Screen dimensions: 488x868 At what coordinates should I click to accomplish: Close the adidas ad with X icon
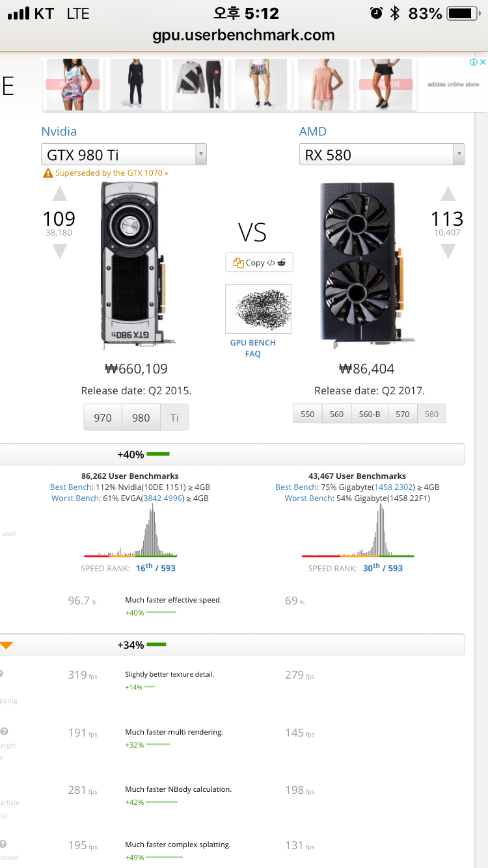click(483, 62)
